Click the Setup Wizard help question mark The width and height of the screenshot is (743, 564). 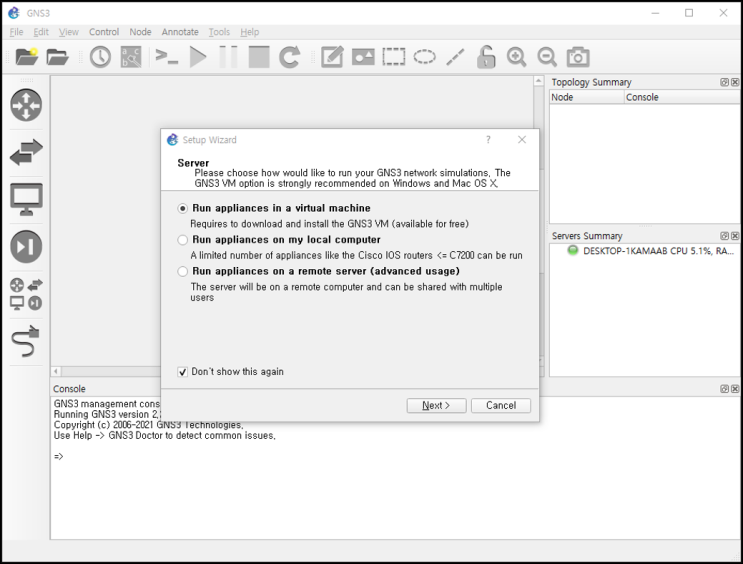488,139
